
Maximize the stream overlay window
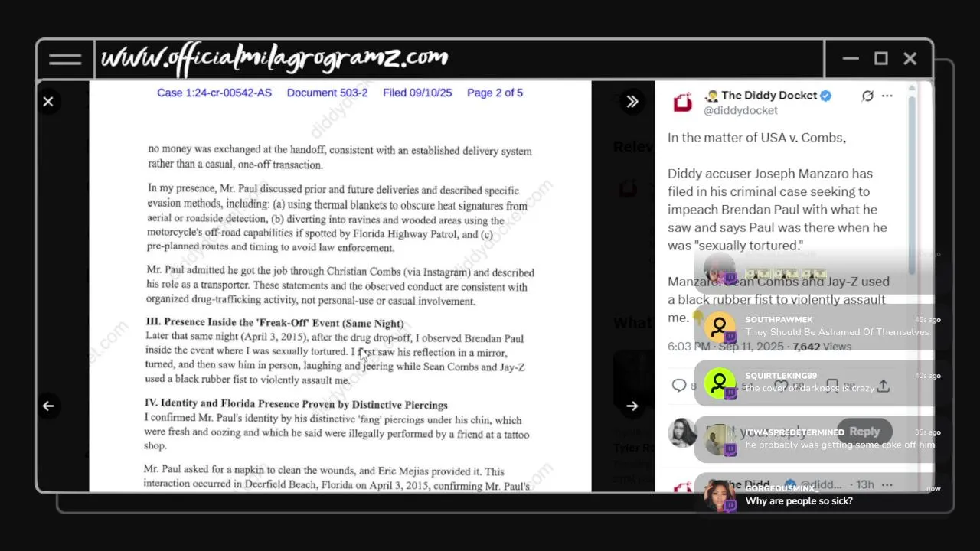(880, 59)
